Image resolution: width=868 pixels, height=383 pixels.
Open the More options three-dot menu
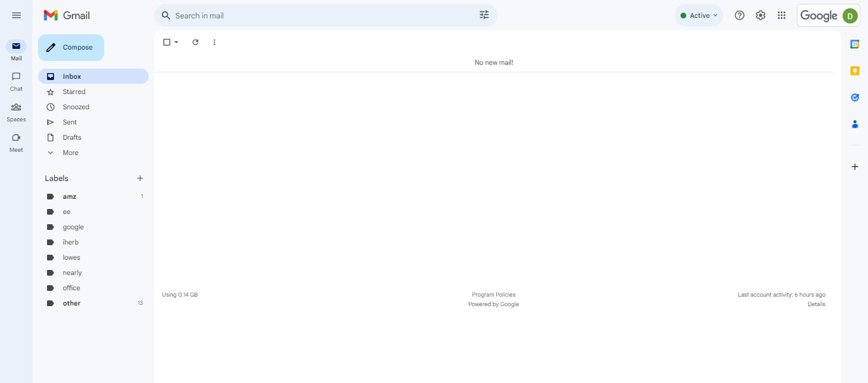pos(214,43)
